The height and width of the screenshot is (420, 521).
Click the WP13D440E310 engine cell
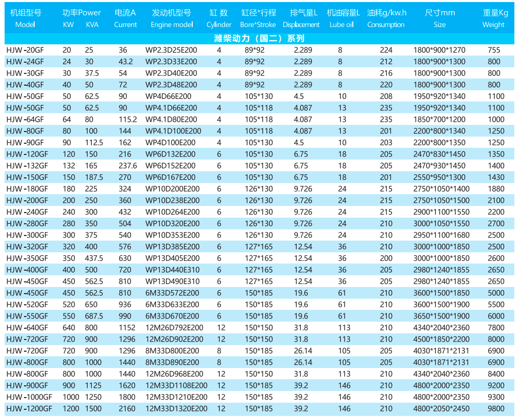point(172,270)
